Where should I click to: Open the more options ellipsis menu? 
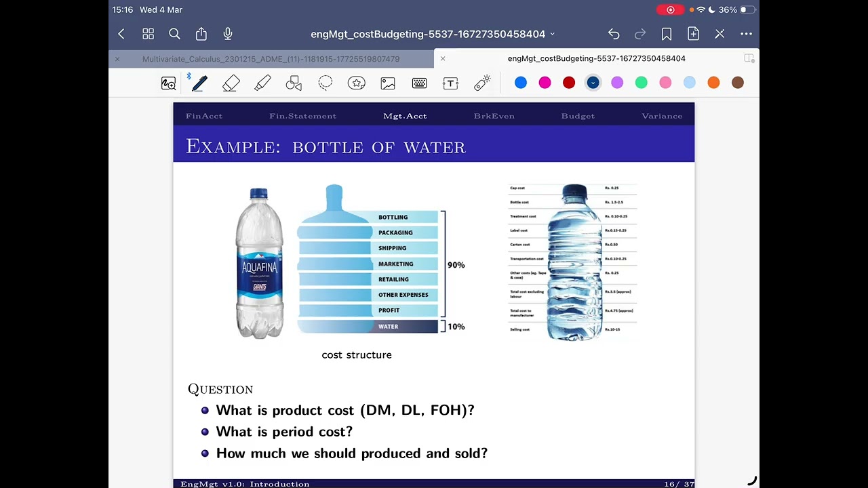click(x=746, y=34)
